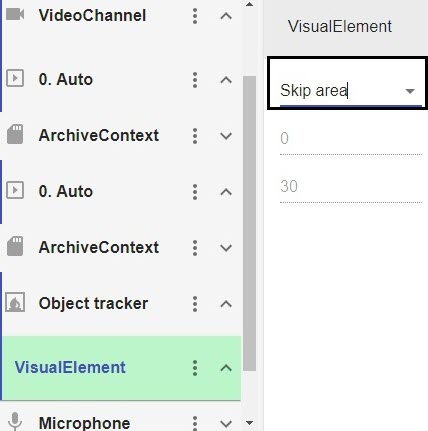Open the Object tracker three-dot menu
The image size is (428, 431).
point(195,304)
